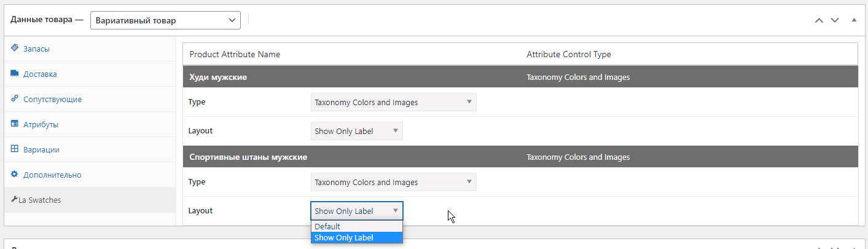Click the Атрибуты list icon
Viewport: 868px width, 249px height.
click(x=15, y=124)
